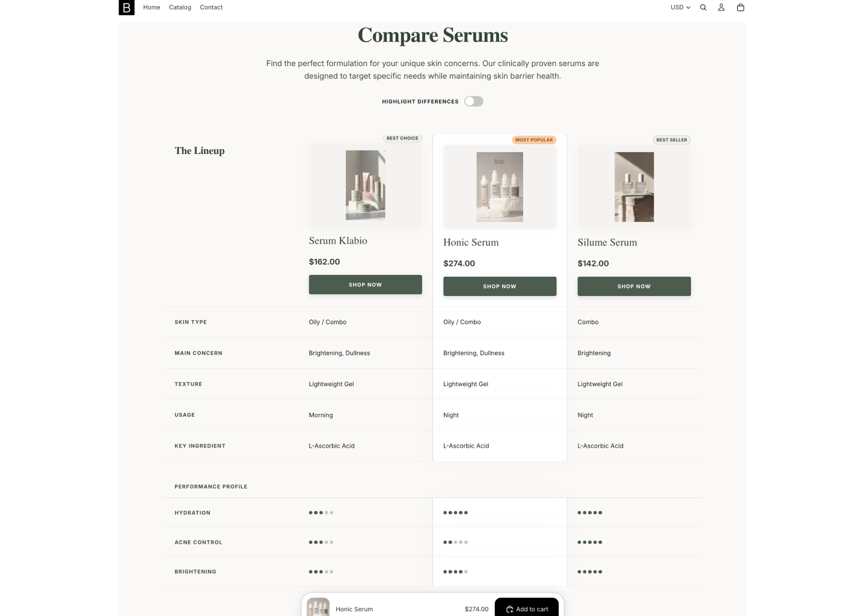The width and height of the screenshot is (866, 616).
Task: Click Hydration rating dots for Serum Klabio
Action: 321,513
